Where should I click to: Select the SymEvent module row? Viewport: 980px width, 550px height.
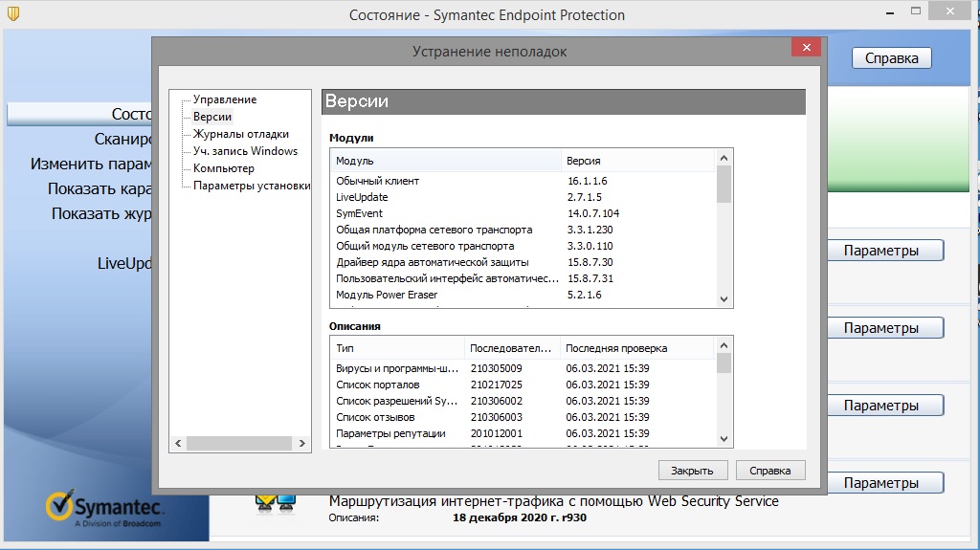tap(523, 213)
